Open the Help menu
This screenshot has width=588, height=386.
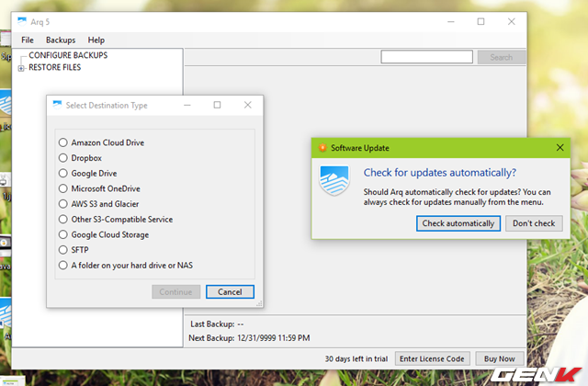coord(96,40)
